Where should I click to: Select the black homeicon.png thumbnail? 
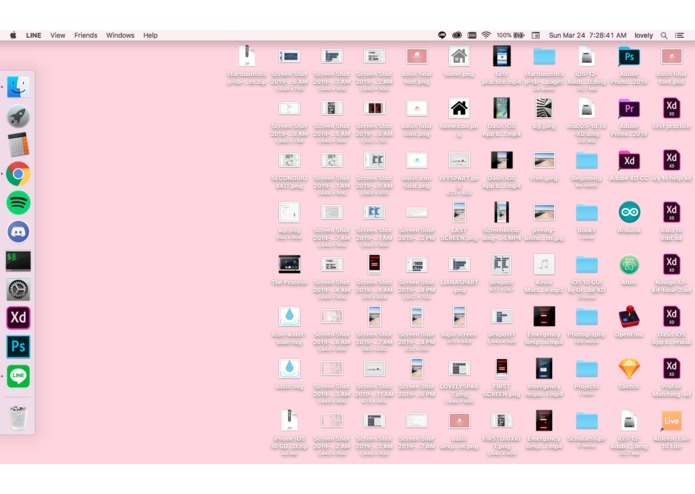[x=459, y=108]
